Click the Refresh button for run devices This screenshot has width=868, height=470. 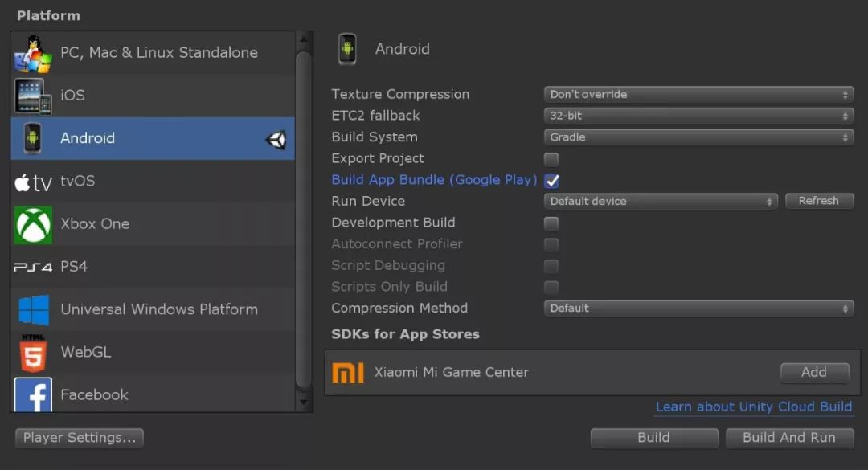(x=819, y=201)
